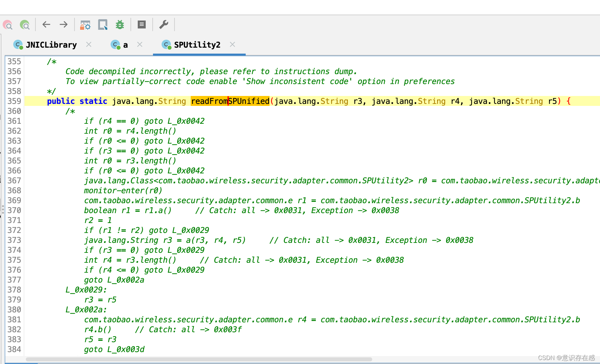
Task: Click 'r5 = r3' on line 383
Action: (100, 340)
